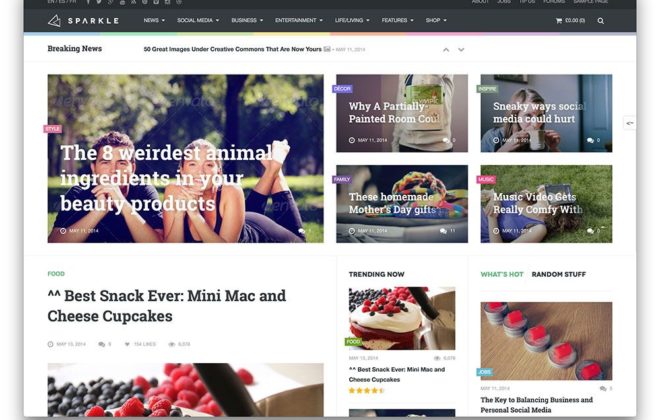This screenshot has height=420, width=660.
Task: Open the Features menu
Action: 397,20
